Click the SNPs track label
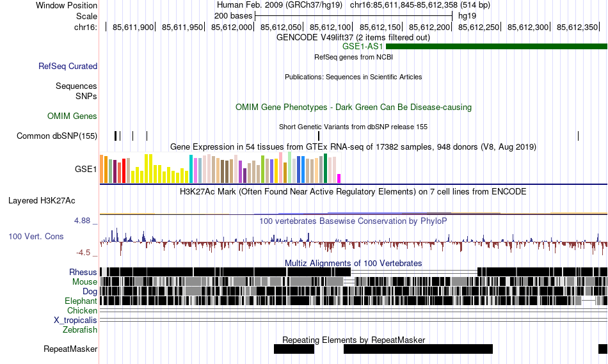 86,96
